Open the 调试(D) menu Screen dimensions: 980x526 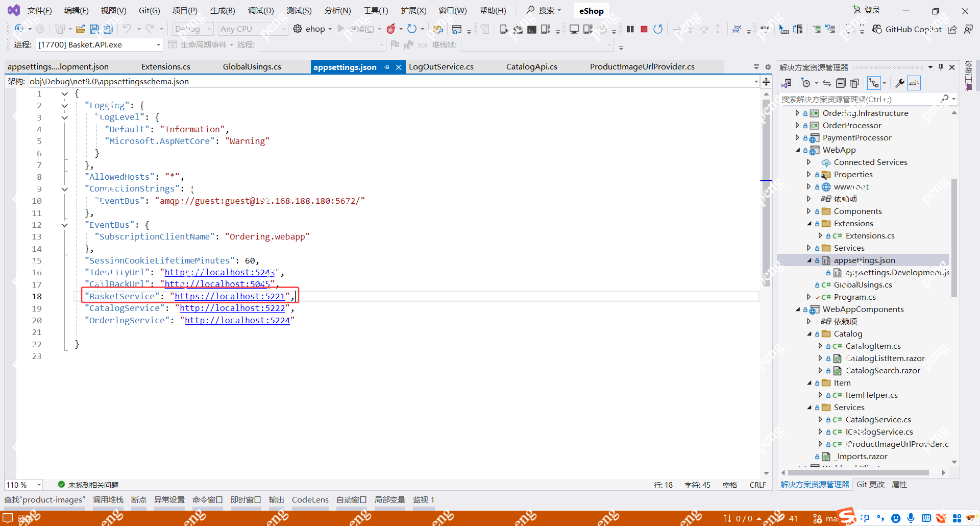point(260,11)
